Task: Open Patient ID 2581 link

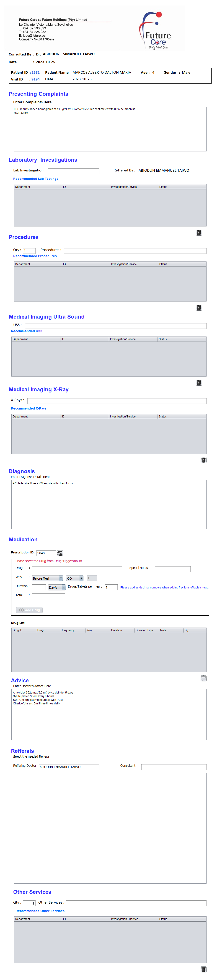Action: 36,72
